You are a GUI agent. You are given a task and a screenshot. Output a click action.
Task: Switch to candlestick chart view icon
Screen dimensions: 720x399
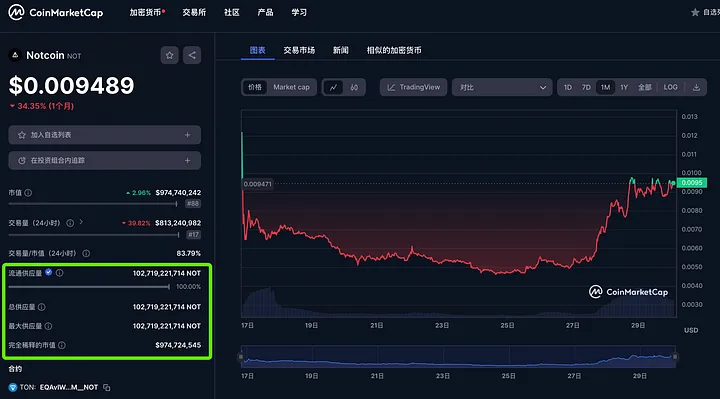click(x=354, y=87)
